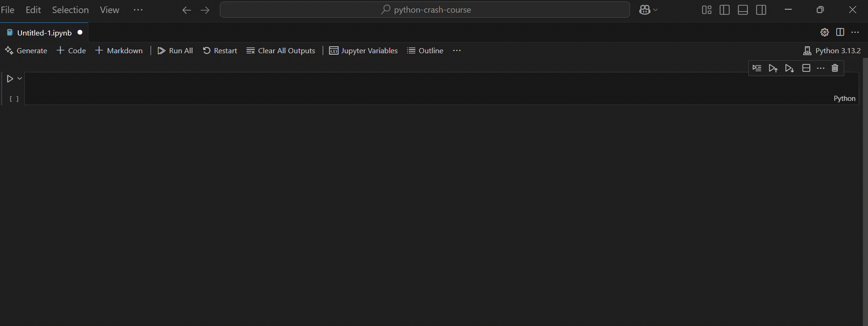Viewport: 868px width, 326px height.
Task: Click Run All in notebook toolbar
Action: pyautogui.click(x=175, y=50)
